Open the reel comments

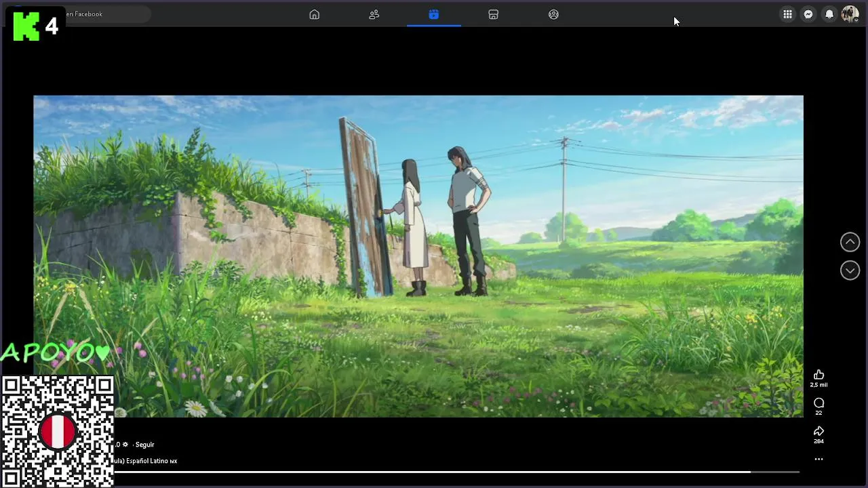click(x=818, y=403)
